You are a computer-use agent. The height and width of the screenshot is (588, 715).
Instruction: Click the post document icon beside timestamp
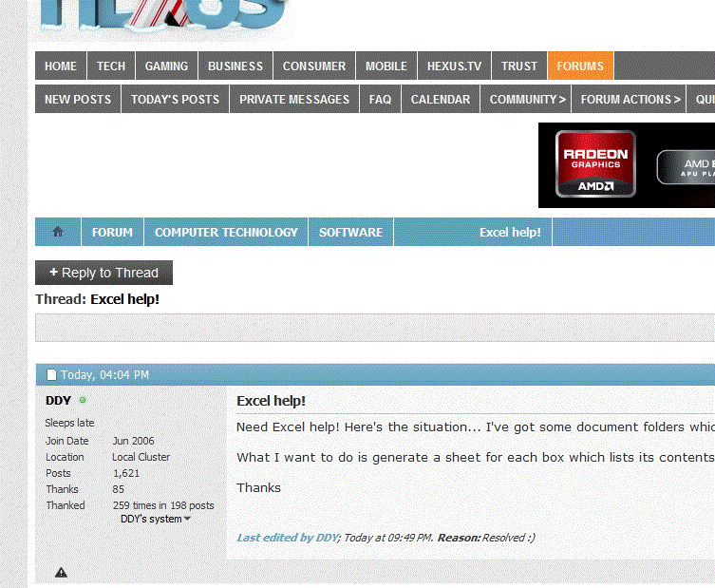[51, 374]
